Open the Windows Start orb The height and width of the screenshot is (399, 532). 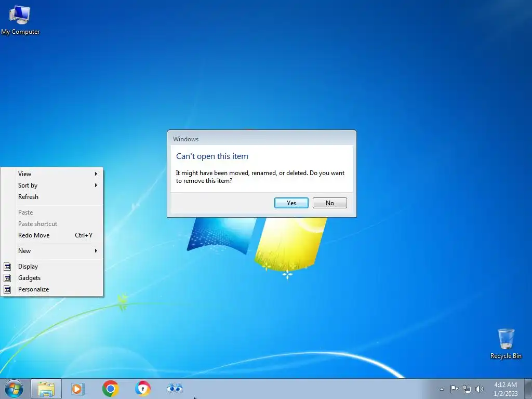point(14,389)
